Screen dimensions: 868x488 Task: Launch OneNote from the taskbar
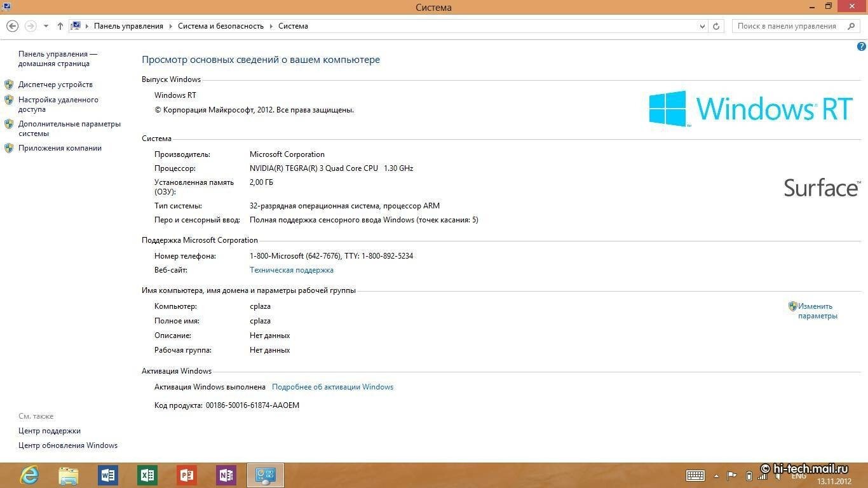click(x=226, y=475)
